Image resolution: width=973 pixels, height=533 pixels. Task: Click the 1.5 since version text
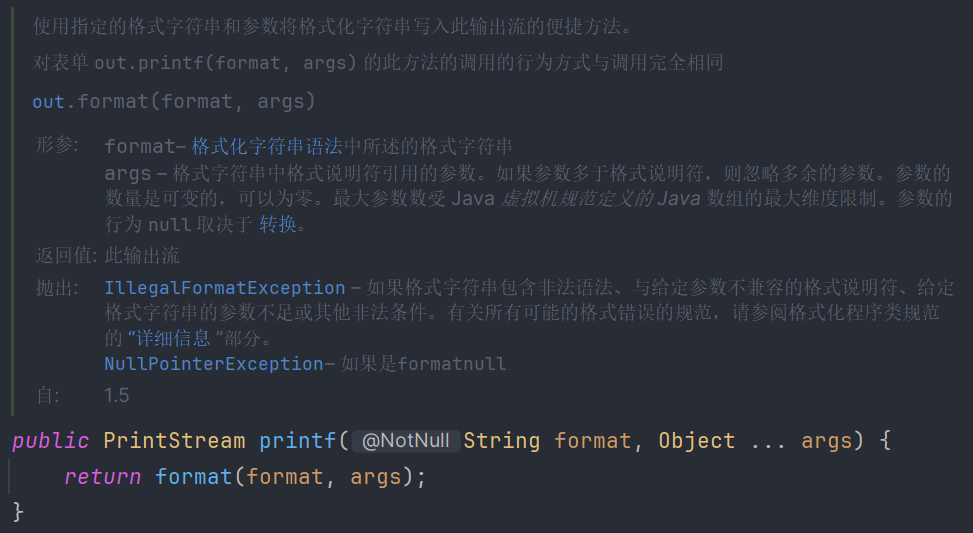[x=117, y=395]
